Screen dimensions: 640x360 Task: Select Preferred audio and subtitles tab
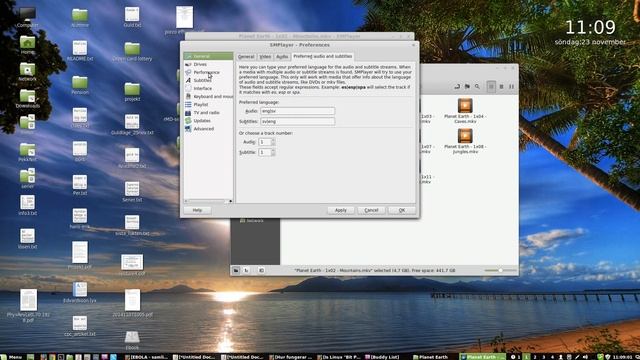322,56
